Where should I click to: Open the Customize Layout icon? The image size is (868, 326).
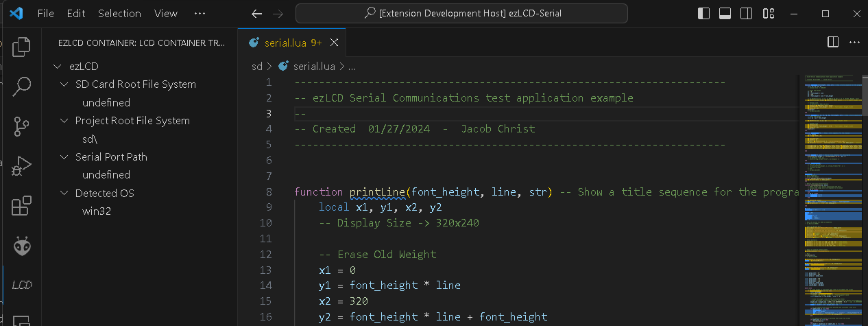[x=769, y=14]
